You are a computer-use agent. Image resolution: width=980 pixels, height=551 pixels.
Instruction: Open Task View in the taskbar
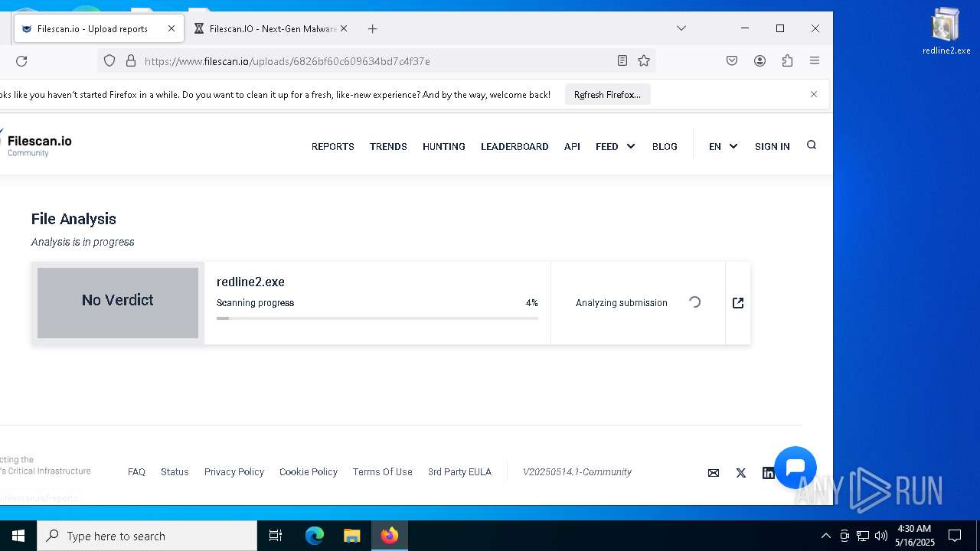point(276,536)
